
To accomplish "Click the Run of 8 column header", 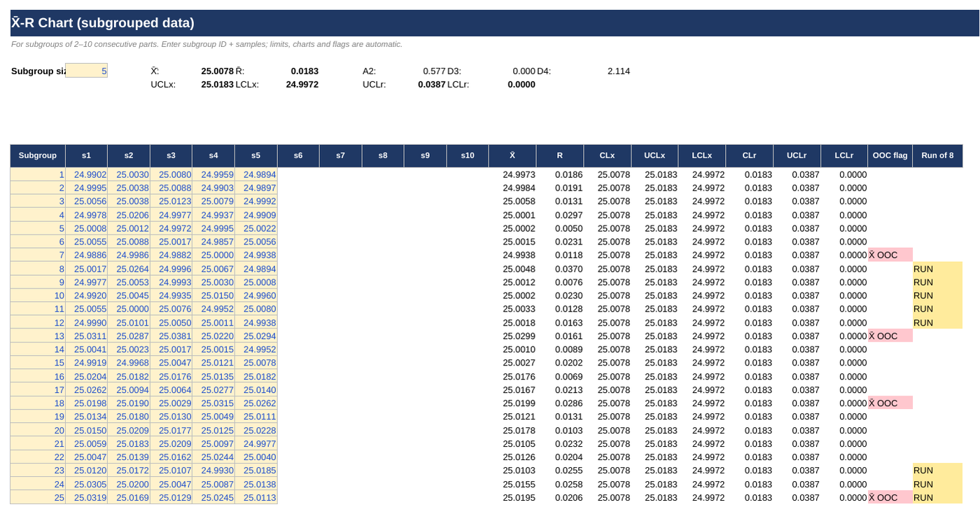I will click(x=937, y=155).
